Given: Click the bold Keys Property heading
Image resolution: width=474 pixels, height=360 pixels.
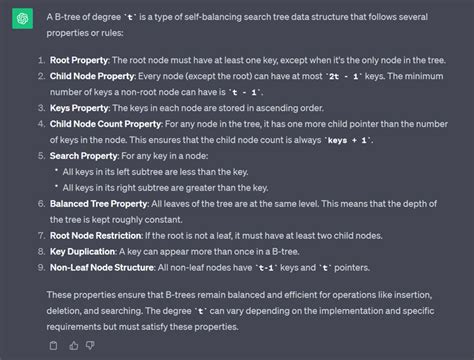Looking at the screenshot, I should coord(79,108).
